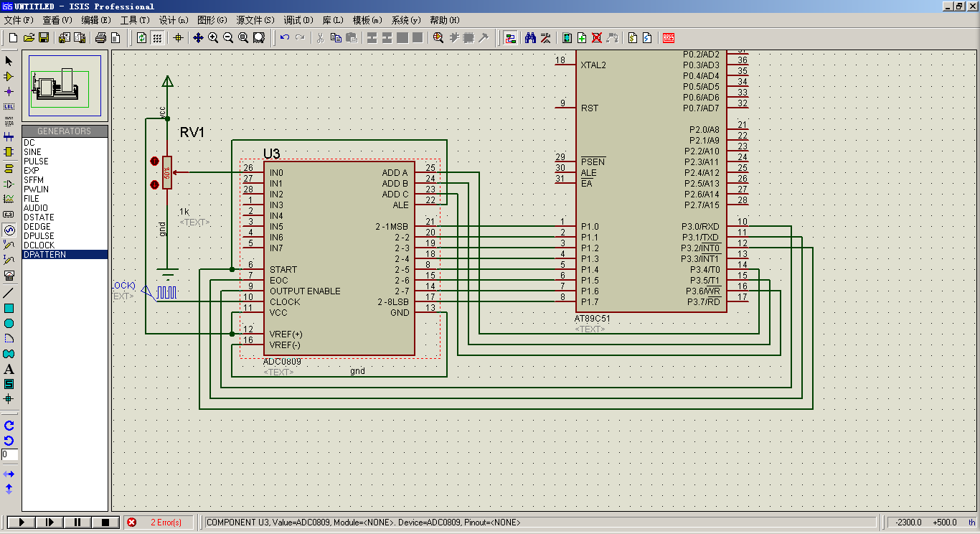
Task: Open the property assignment tool
Action: (546, 38)
